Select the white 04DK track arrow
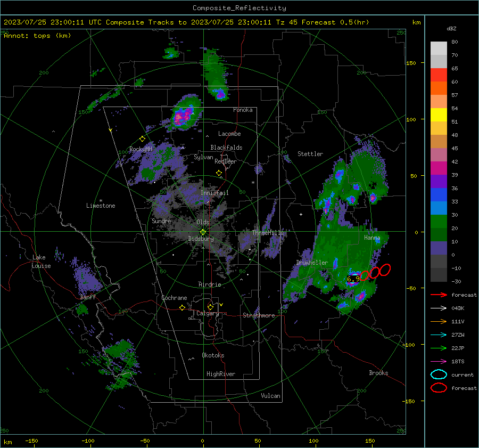Viewport: 479px width, 448px height. click(x=439, y=308)
